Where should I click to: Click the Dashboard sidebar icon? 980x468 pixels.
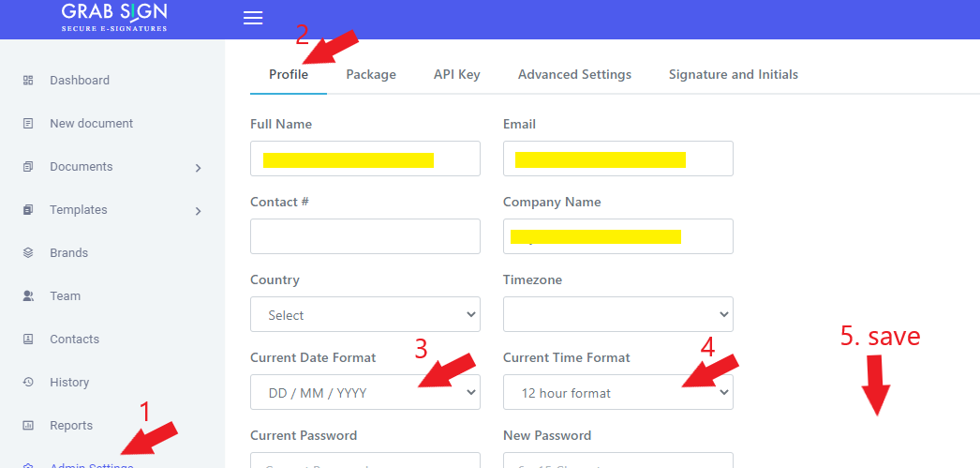point(28,81)
